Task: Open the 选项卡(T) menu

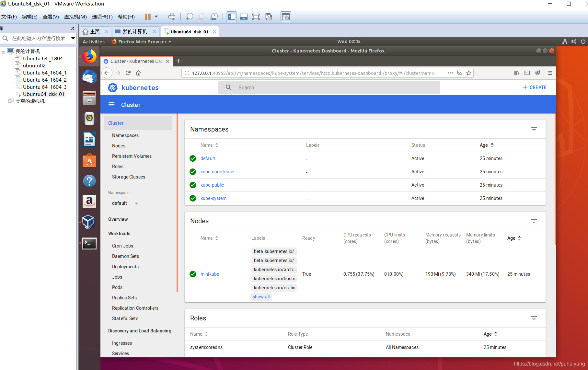Action: pos(102,17)
